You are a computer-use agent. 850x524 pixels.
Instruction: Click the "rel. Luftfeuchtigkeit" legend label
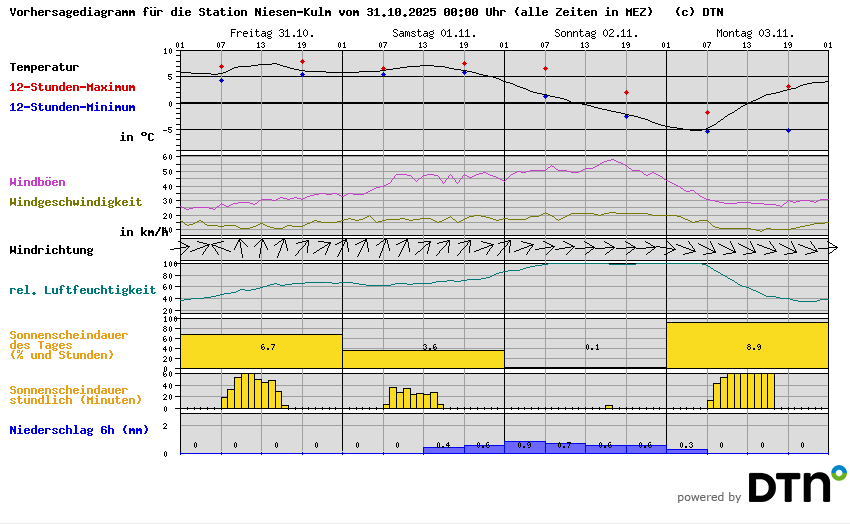point(82,290)
